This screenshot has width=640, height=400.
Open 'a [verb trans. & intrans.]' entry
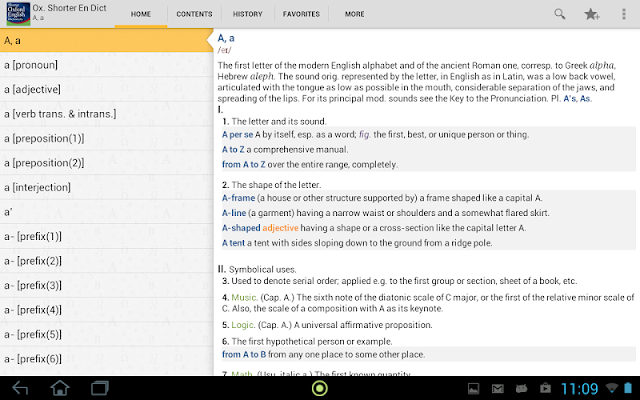107,114
